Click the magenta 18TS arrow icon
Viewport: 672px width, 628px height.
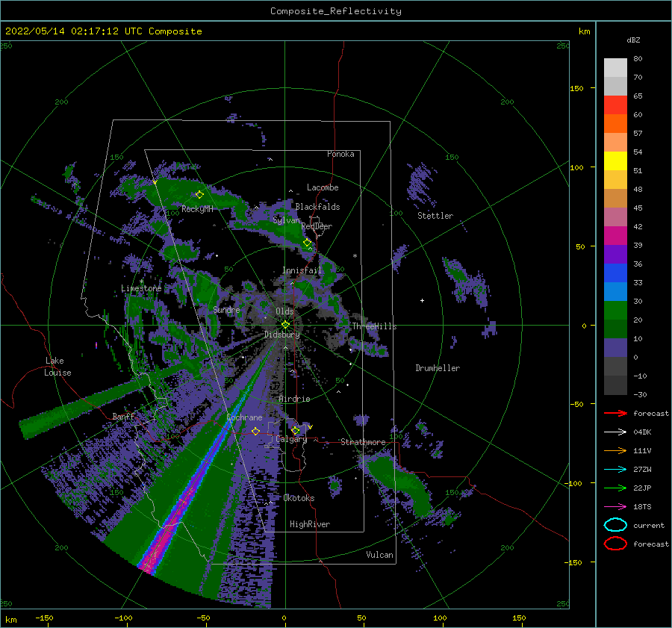pyautogui.click(x=615, y=507)
